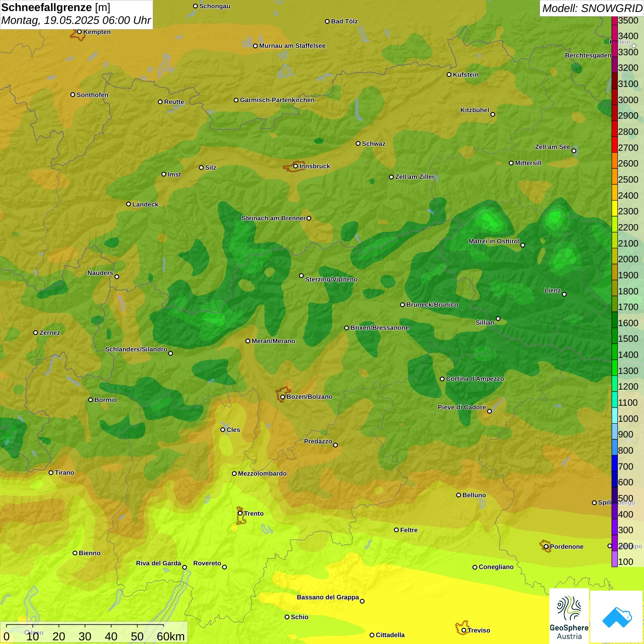Image resolution: width=644 pixels, height=644 pixels.
Task: Click the Landeck location dot
Action: pos(128,204)
